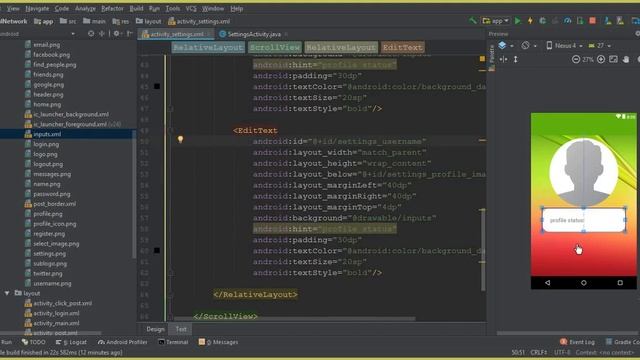The image size is (640, 360).
Task: Stop the app with red square icon
Action: 593,20
